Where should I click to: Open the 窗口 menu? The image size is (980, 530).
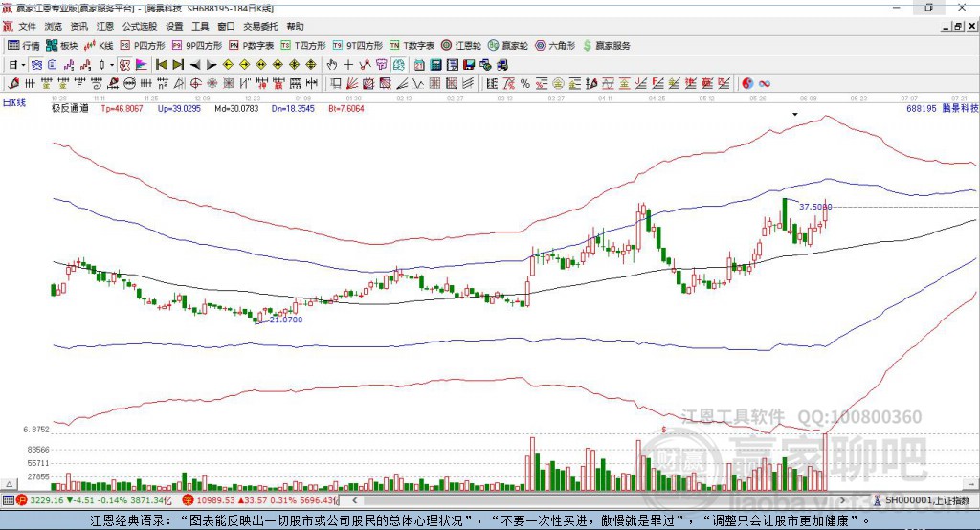[226, 26]
